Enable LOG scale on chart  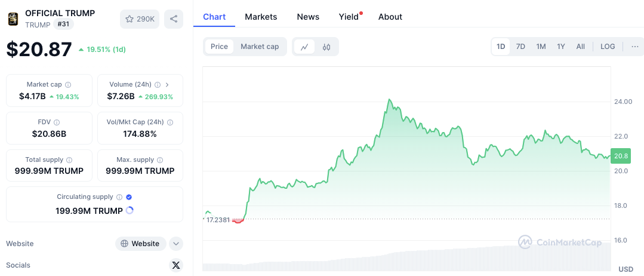pos(608,47)
